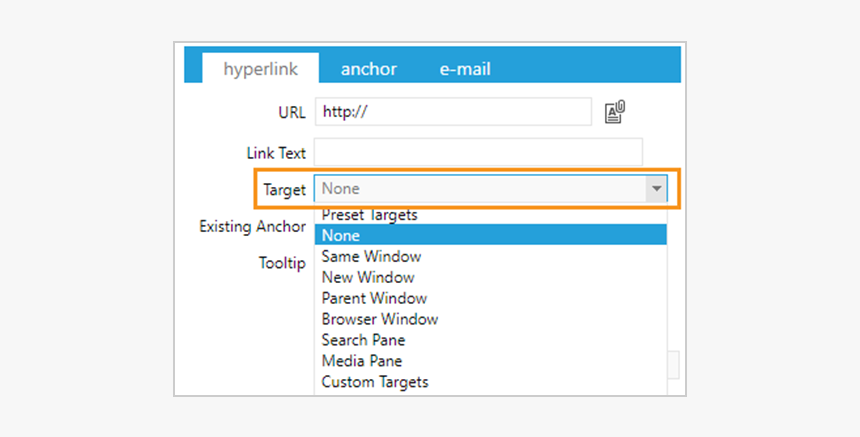Pick Browser Window from the list
This screenshot has height=437, width=860.
click(490, 319)
